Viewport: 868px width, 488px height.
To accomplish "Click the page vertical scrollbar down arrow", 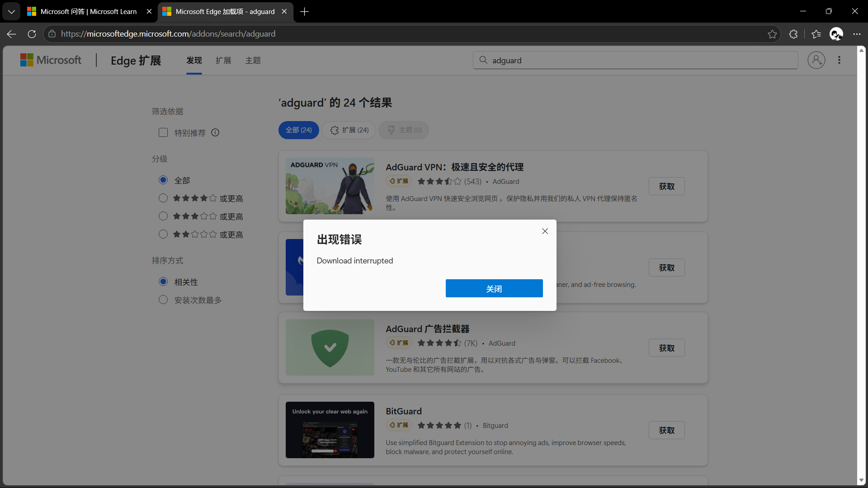I will click(x=861, y=480).
